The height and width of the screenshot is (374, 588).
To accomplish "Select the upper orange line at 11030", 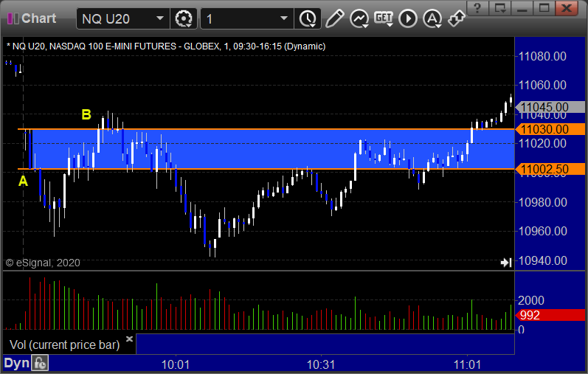I will point(266,129).
